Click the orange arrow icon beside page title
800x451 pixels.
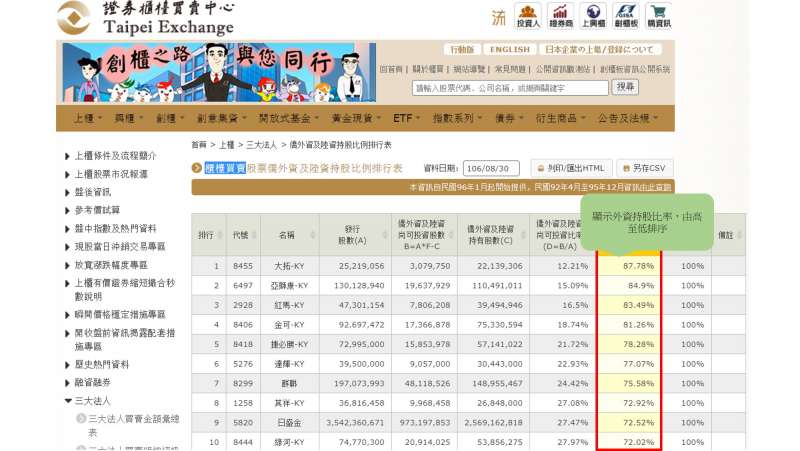(x=196, y=168)
